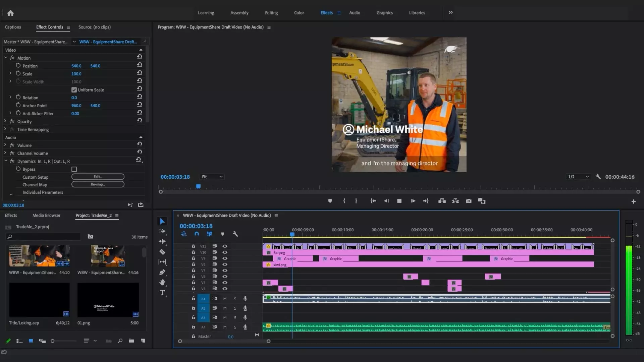The width and height of the screenshot is (644, 362).
Task: Toggle timeline Snap magnet icon
Action: 197,234
